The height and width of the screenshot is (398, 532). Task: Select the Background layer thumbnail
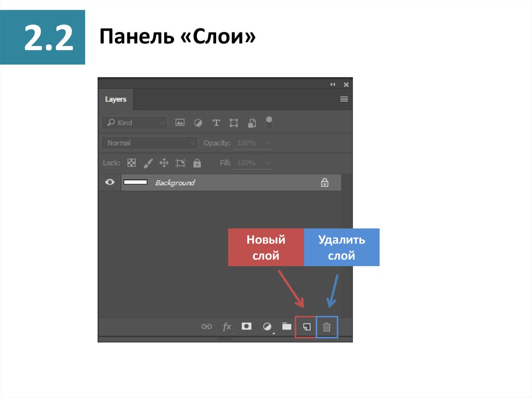click(x=136, y=183)
